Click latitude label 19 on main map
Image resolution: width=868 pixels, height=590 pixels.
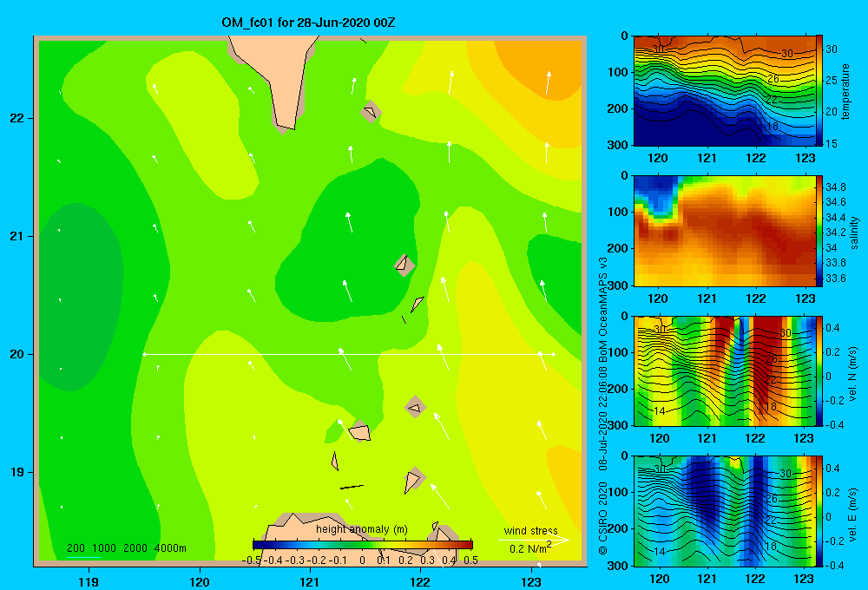point(16,472)
